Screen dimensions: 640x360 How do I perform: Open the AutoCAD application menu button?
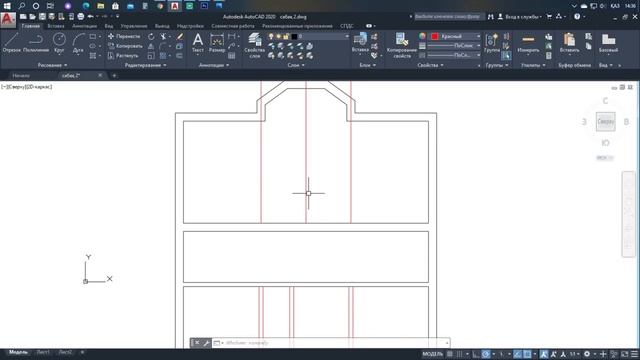coord(8,20)
